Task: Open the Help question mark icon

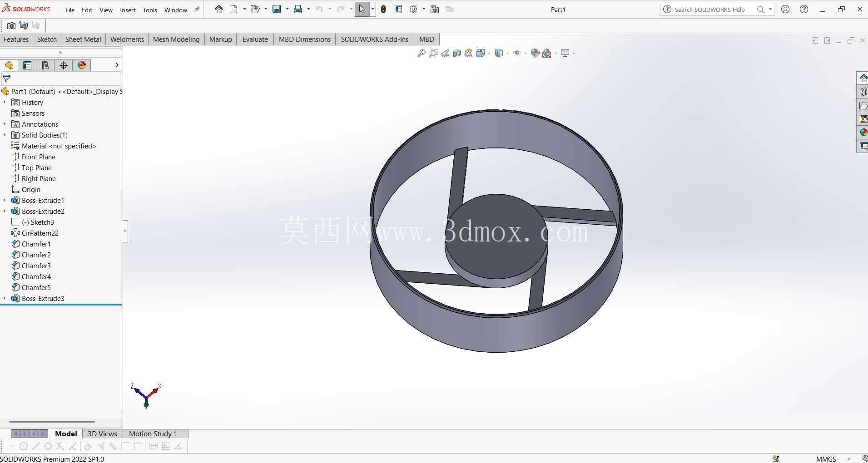Action: point(804,9)
